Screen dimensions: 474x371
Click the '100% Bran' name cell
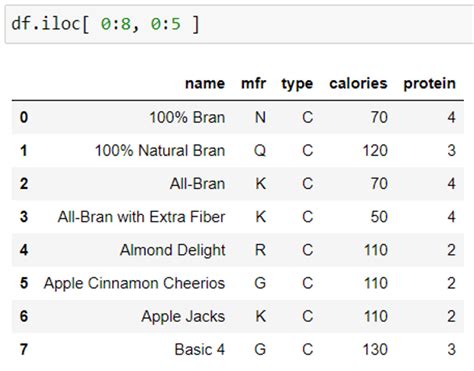click(187, 117)
